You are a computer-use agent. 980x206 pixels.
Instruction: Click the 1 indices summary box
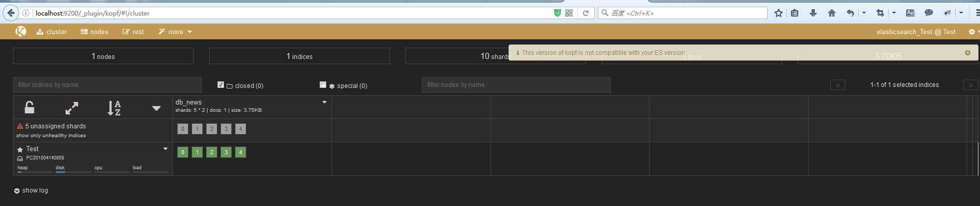(299, 56)
